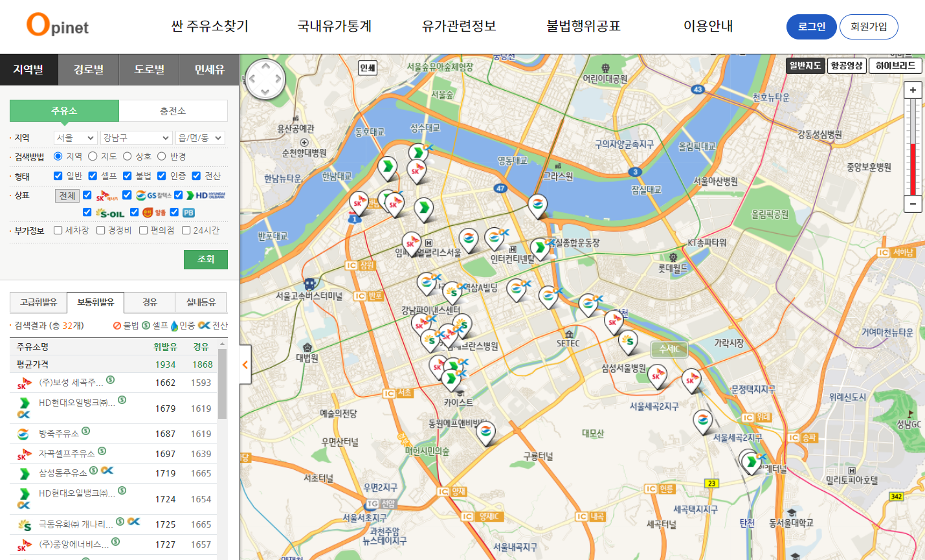Zoom out with the map minus button
This screenshot has height=560, width=925.
pos(913,203)
